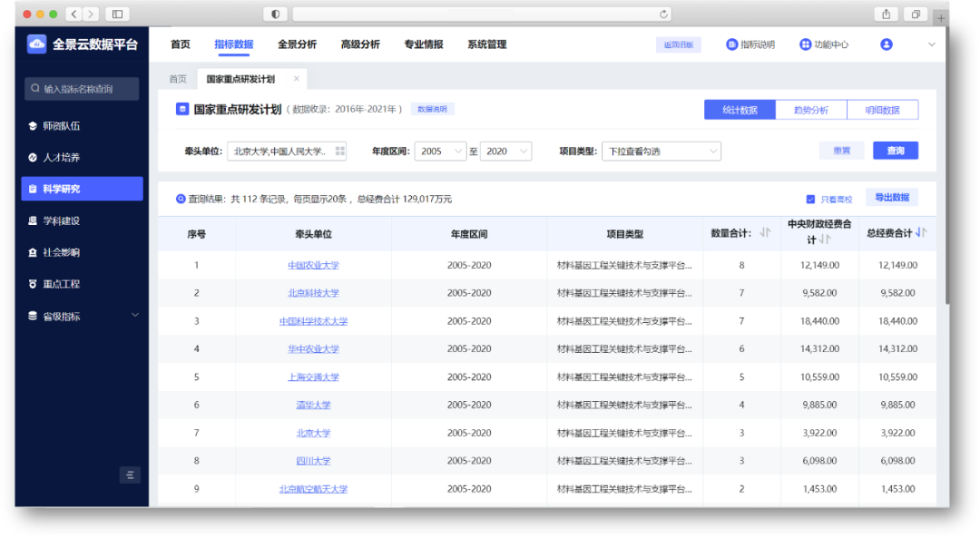This screenshot has height=538, width=980.
Task: Click the 输入指标名称查询 search field
Action: pos(82,89)
